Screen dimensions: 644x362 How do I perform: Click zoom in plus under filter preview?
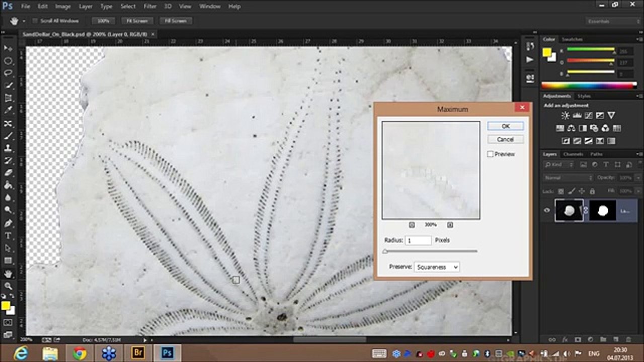point(450,225)
